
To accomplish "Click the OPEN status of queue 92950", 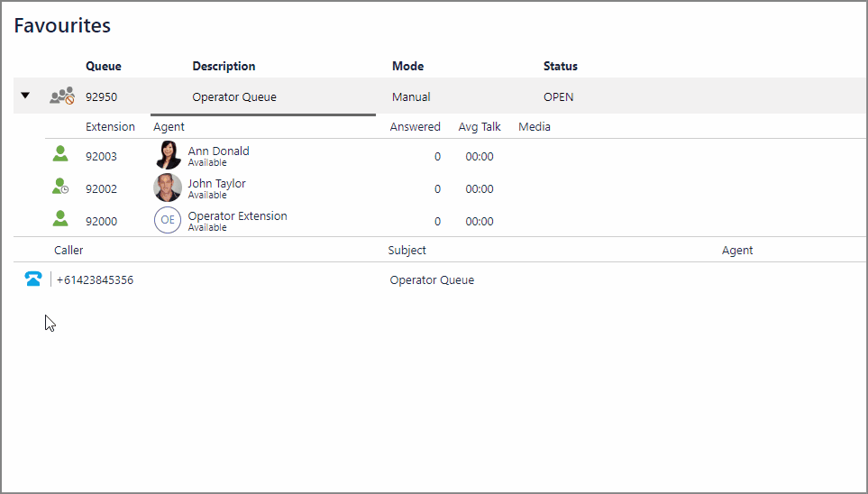I will [559, 97].
